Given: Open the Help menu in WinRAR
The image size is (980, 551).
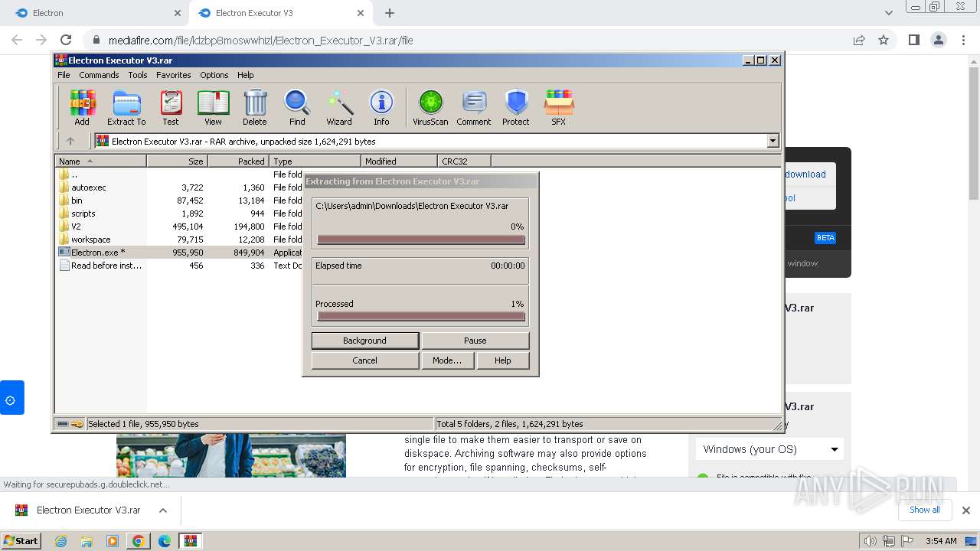Looking at the screenshot, I should [x=245, y=75].
